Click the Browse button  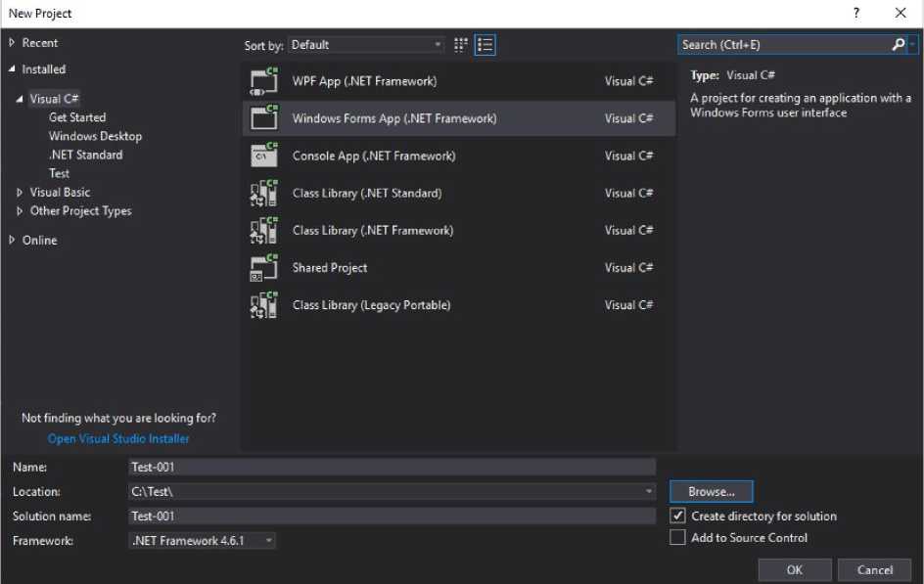[x=712, y=492]
